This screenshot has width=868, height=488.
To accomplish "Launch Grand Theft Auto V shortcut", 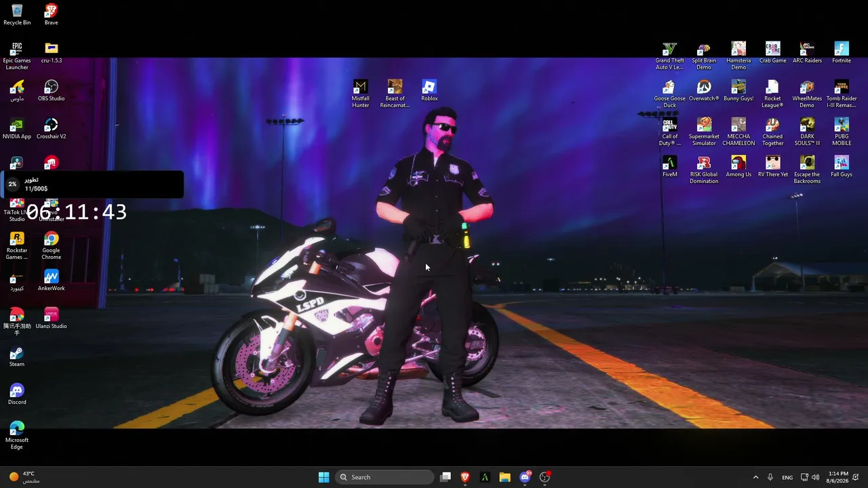I will click(x=669, y=56).
